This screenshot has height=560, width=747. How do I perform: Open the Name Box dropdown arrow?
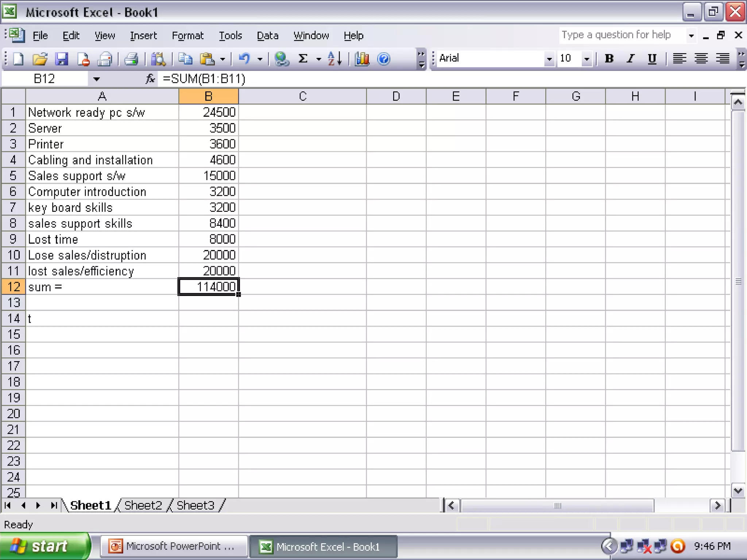[96, 79]
